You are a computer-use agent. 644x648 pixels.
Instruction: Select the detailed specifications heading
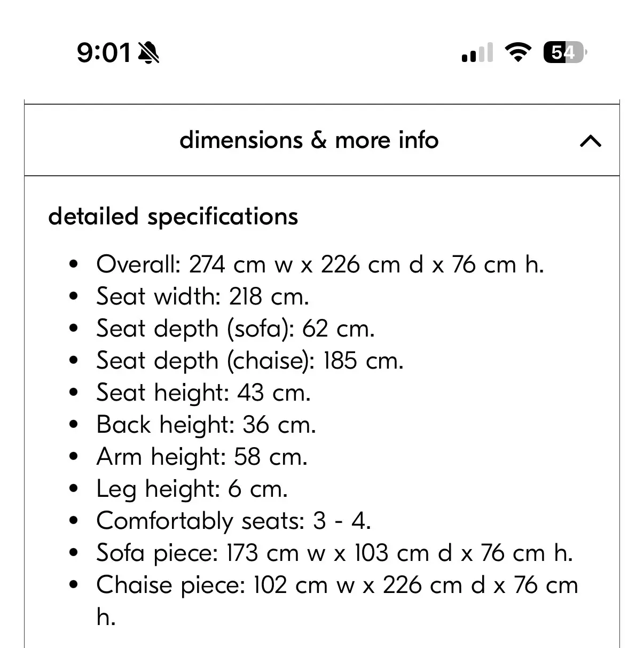[x=173, y=216]
